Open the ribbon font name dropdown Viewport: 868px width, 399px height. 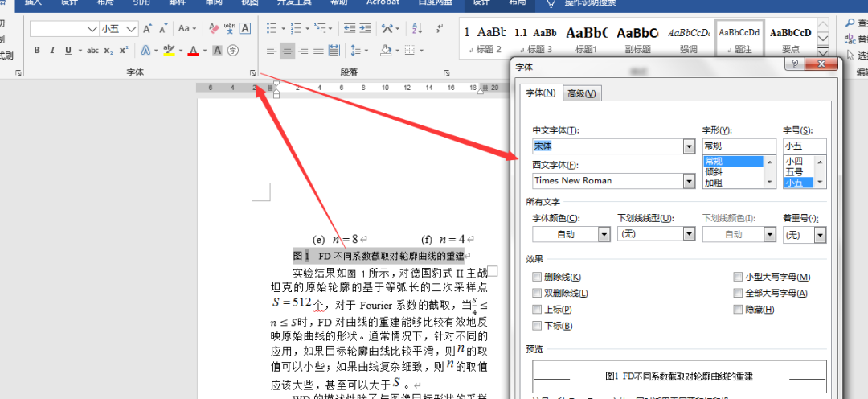(92, 29)
